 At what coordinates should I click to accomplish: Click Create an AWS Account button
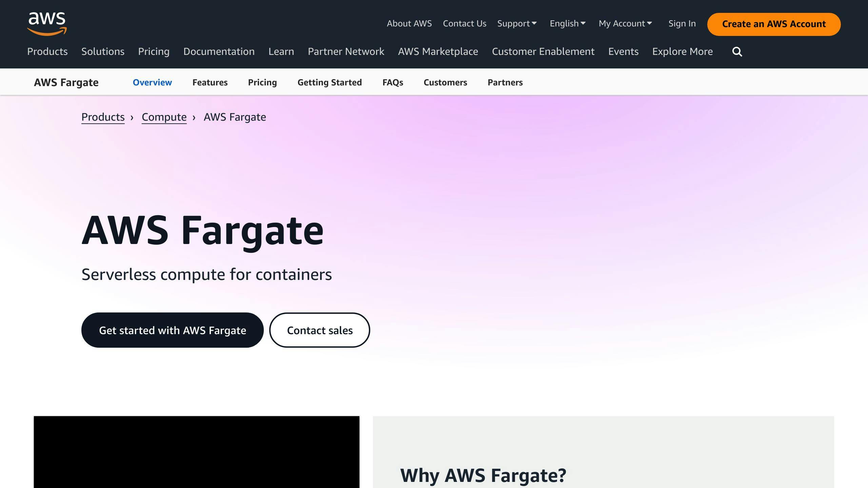tap(774, 24)
